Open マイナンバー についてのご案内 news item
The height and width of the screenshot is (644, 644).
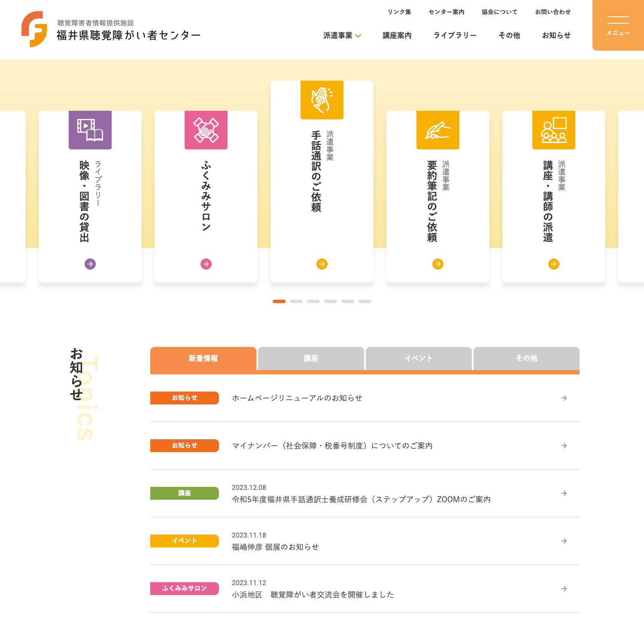pos(332,446)
